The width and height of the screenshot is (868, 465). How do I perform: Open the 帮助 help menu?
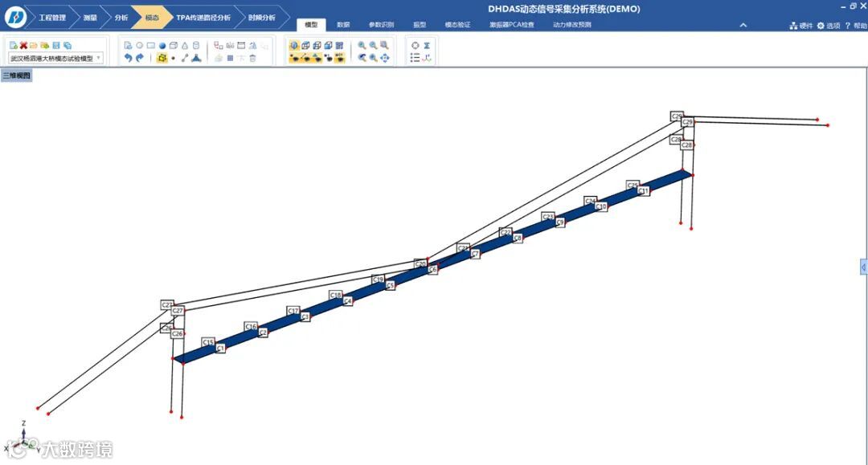click(856, 26)
